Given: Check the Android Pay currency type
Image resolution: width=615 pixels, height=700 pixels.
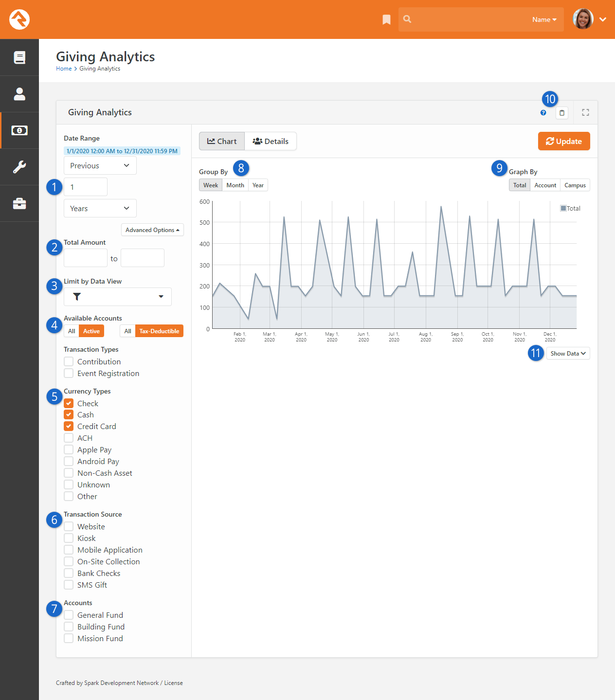Looking at the screenshot, I should point(69,461).
